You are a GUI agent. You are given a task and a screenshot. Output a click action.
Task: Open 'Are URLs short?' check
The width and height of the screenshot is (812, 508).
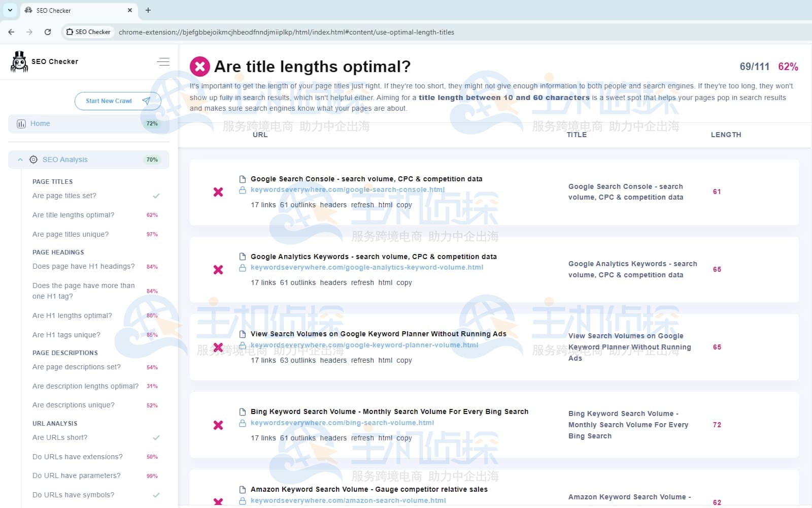[x=60, y=437]
